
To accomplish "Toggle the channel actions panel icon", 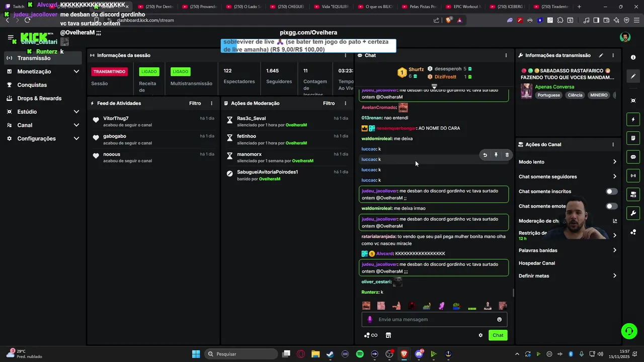I will point(633,195).
